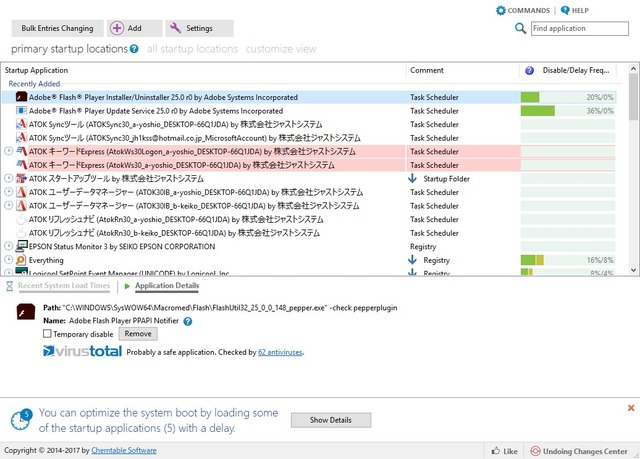Switch to primary startup locations view

[69, 49]
